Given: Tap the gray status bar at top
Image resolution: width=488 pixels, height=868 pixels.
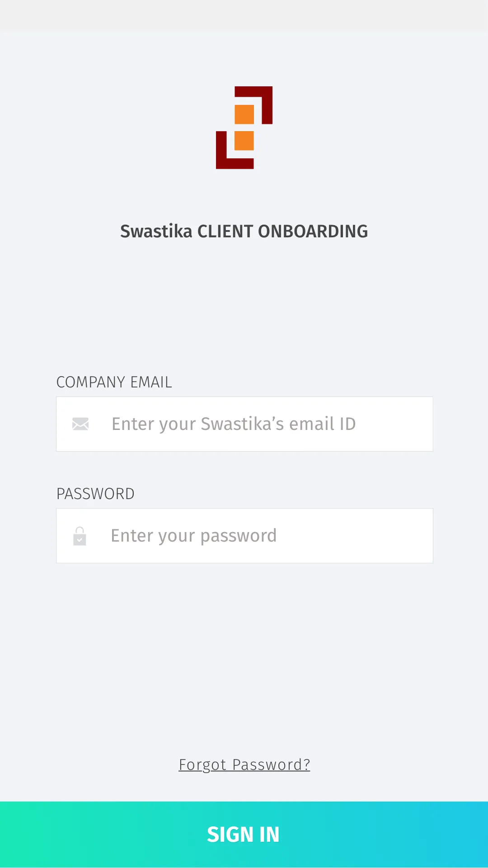Looking at the screenshot, I should pos(244,16).
